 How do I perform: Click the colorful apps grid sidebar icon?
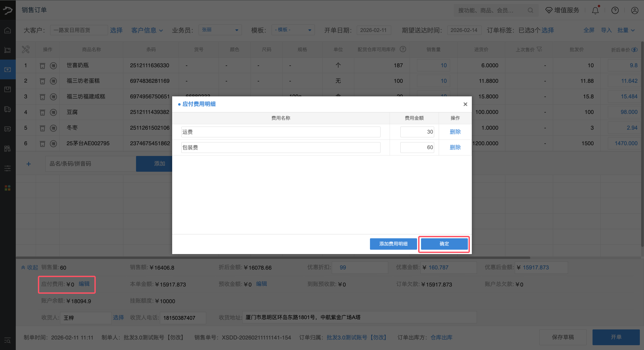click(x=7, y=188)
